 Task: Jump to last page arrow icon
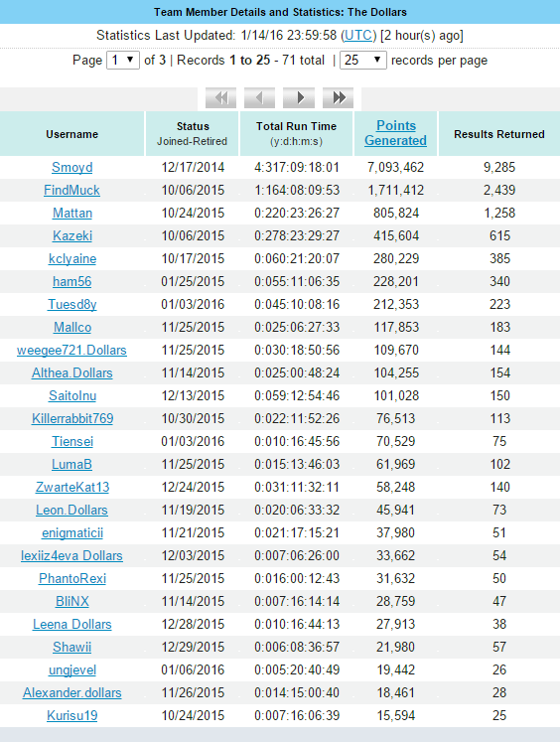[x=338, y=98]
